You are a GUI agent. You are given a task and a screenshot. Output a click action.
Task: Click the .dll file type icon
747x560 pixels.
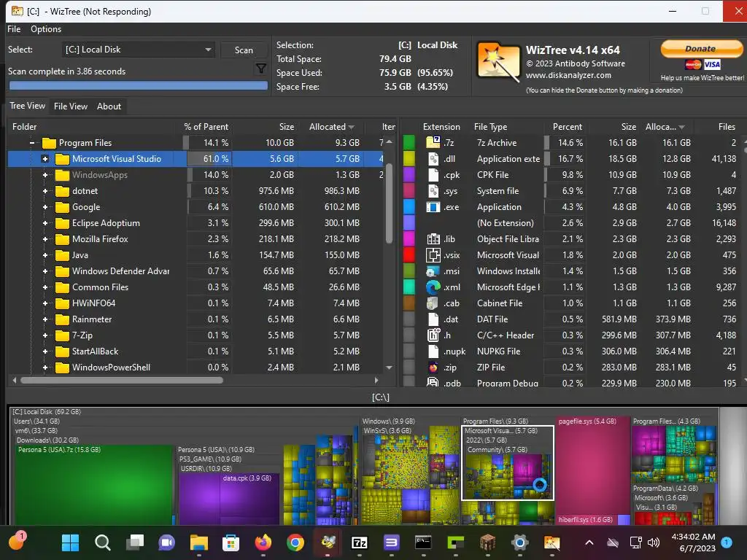433,158
